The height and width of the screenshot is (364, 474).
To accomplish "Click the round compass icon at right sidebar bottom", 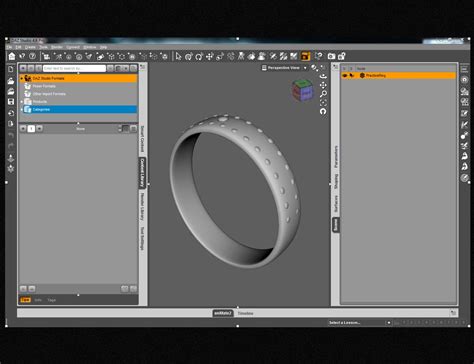I will click(x=464, y=178).
